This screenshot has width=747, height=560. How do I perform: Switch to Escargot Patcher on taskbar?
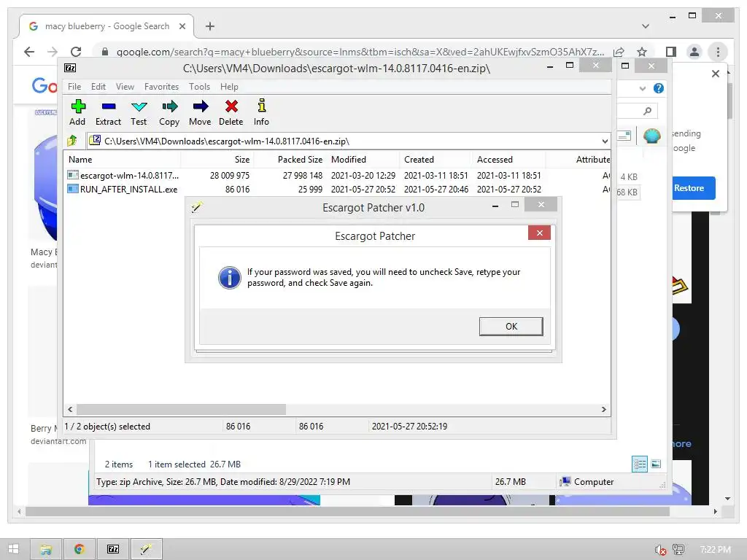(x=146, y=549)
